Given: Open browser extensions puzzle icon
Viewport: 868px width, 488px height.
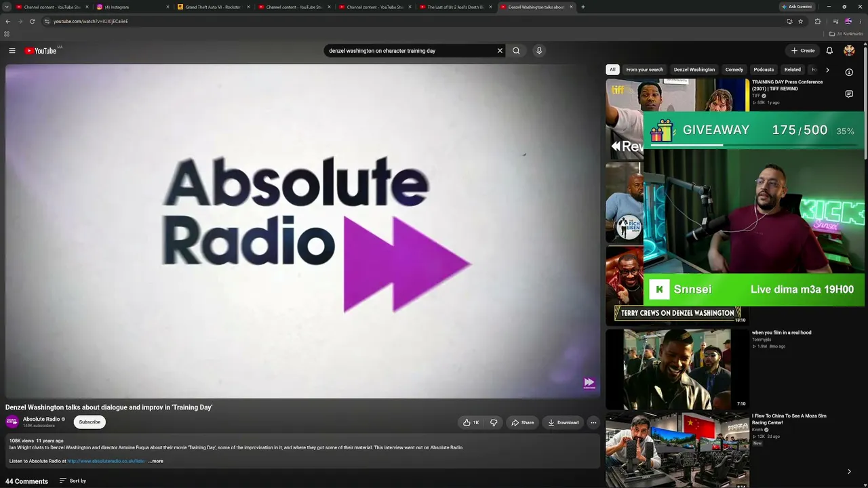Looking at the screenshot, I should click(818, 21).
